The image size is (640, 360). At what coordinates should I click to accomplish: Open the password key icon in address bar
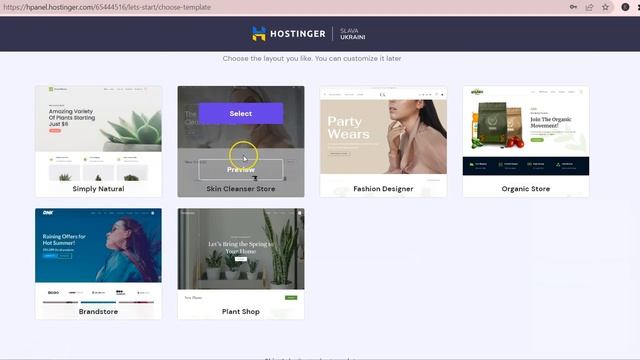[573, 7]
